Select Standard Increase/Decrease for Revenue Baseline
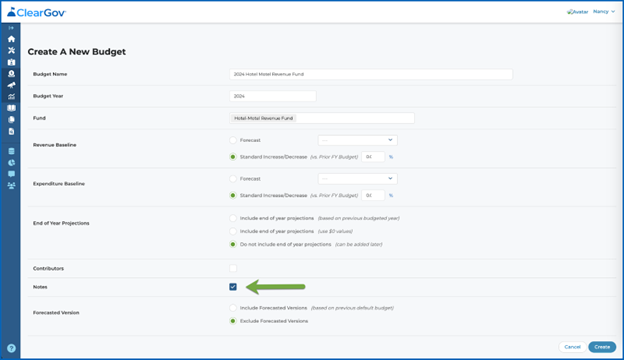 coord(233,157)
